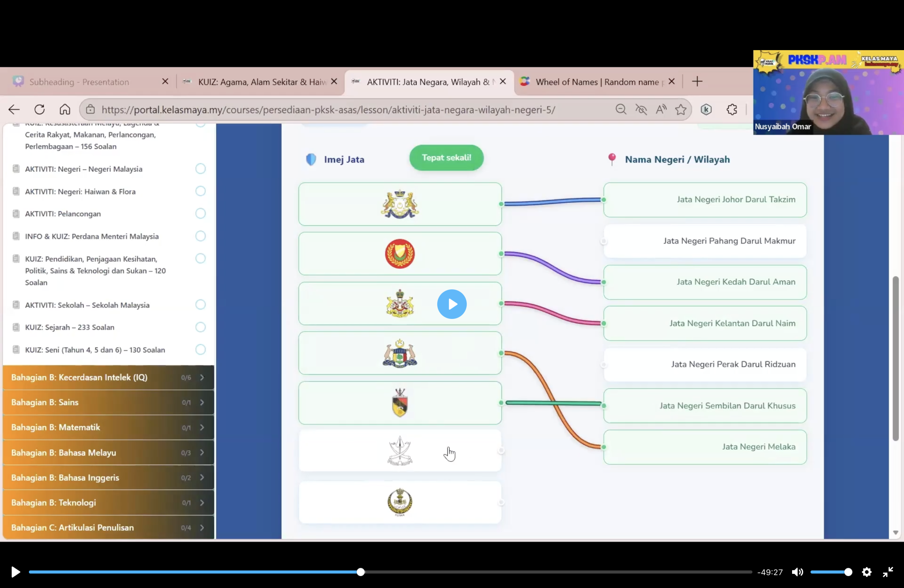Switch to KUIZ: Agama, Alam Sekitar tab
The width and height of the screenshot is (904, 588).
tap(260, 82)
